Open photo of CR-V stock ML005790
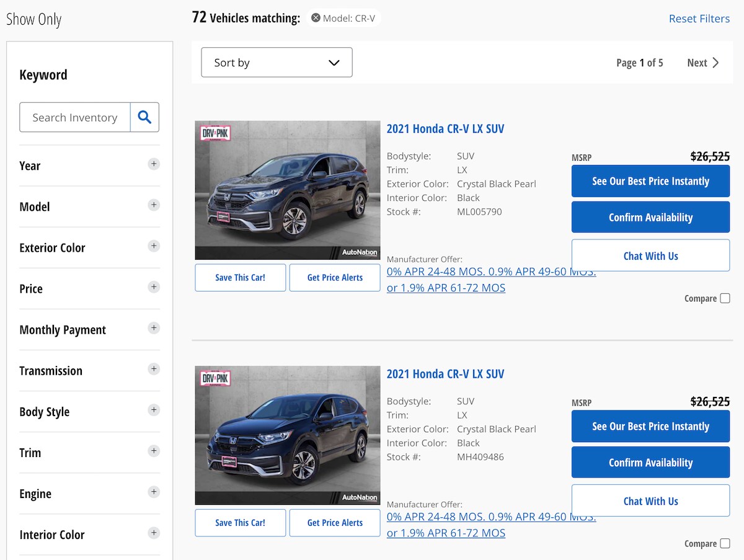This screenshot has height=560, width=744. click(x=288, y=190)
